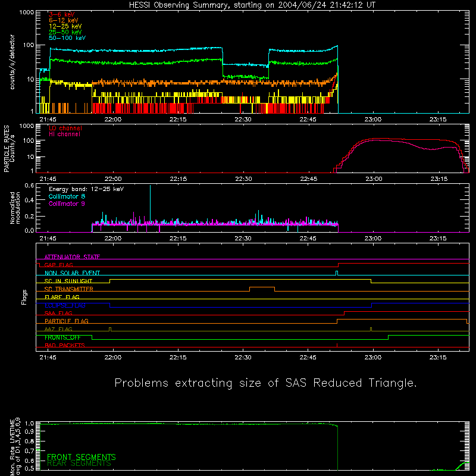
Task: Click the ECLIPSE FLAG label
Action: tap(65, 305)
